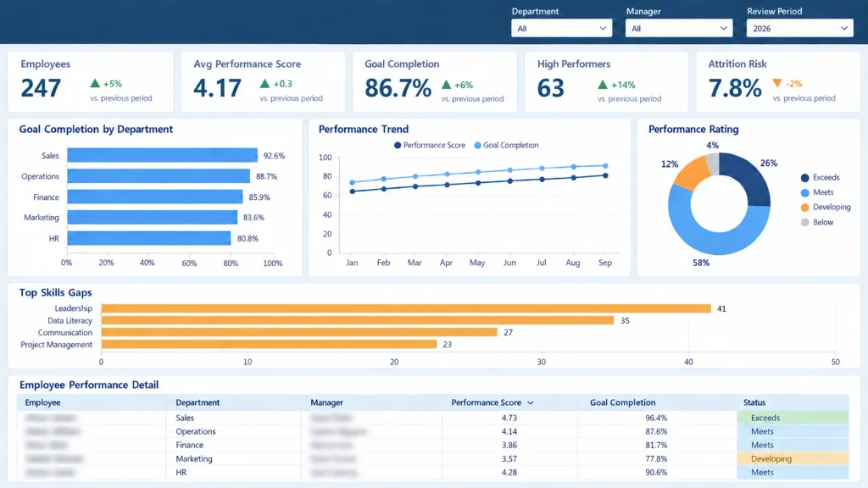This screenshot has height=488, width=868.
Task: Click the Developing legend dot
Action: 805,208
